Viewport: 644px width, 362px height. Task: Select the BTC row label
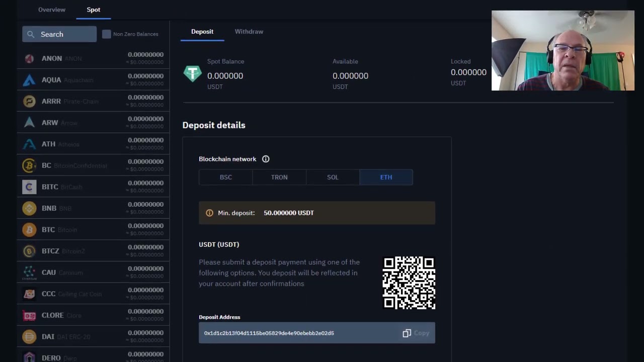click(48, 229)
